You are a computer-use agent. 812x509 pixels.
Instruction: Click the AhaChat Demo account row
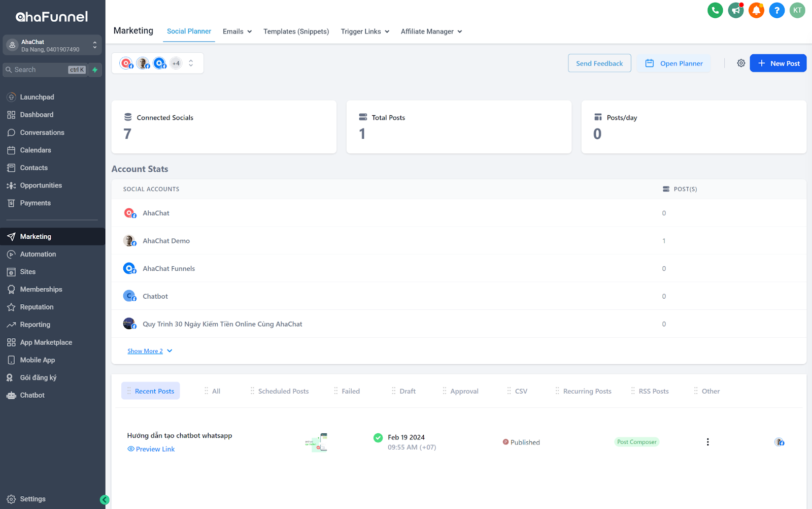coord(459,241)
